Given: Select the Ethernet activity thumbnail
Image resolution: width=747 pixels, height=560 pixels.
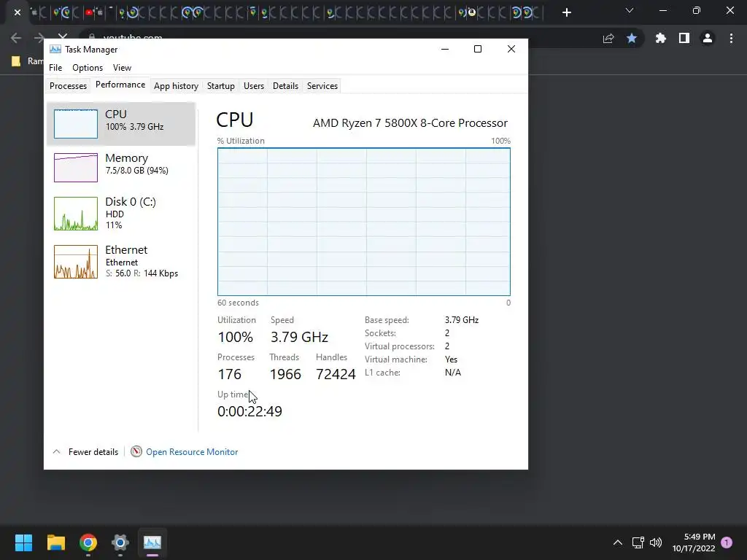Looking at the screenshot, I should point(76,262).
